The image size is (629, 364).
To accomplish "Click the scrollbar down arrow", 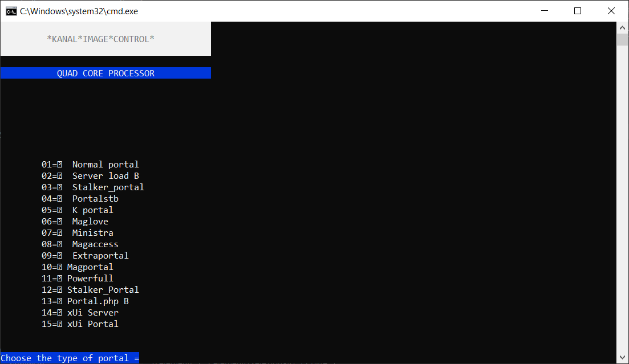I will click(622, 357).
